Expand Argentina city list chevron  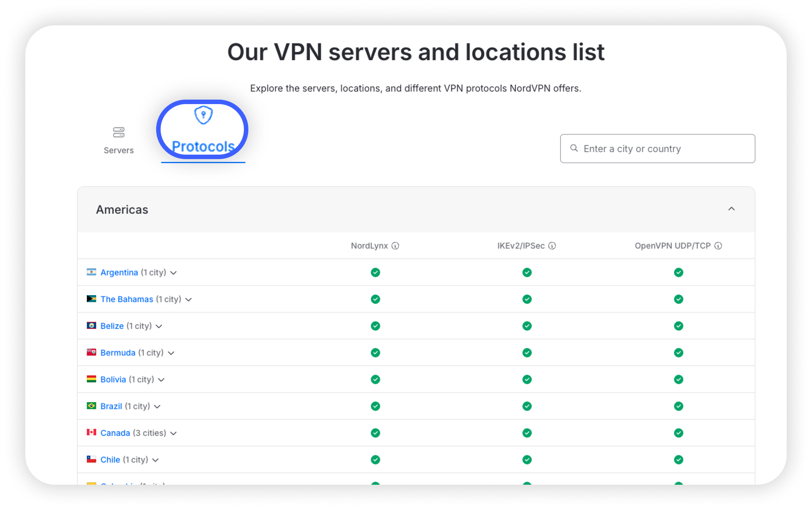pos(174,273)
